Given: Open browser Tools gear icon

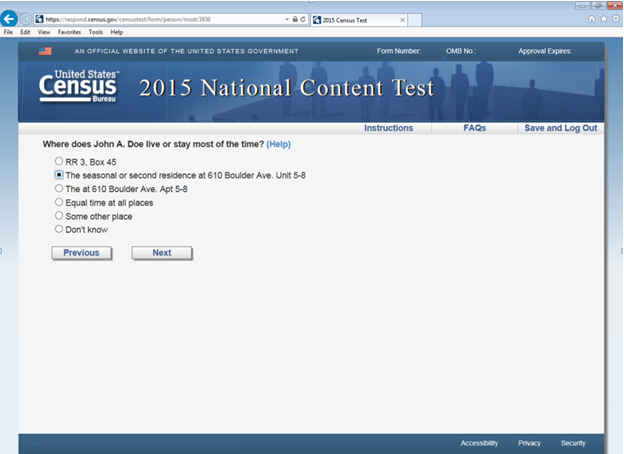Looking at the screenshot, I should pos(616,19).
